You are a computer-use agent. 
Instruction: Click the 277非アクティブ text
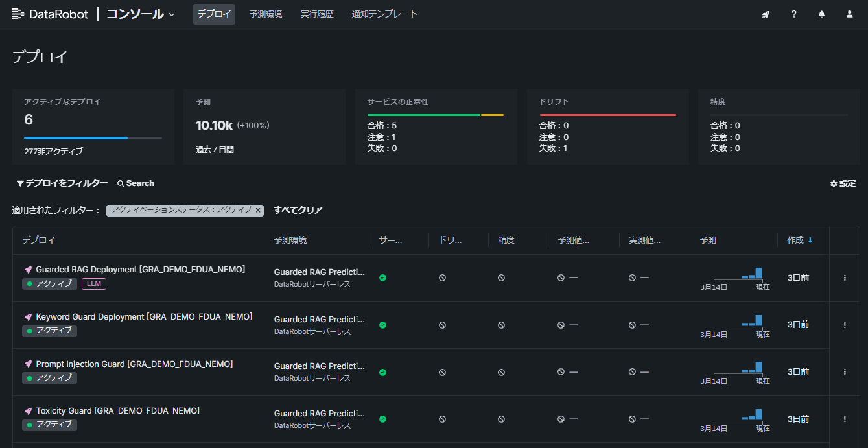54,151
